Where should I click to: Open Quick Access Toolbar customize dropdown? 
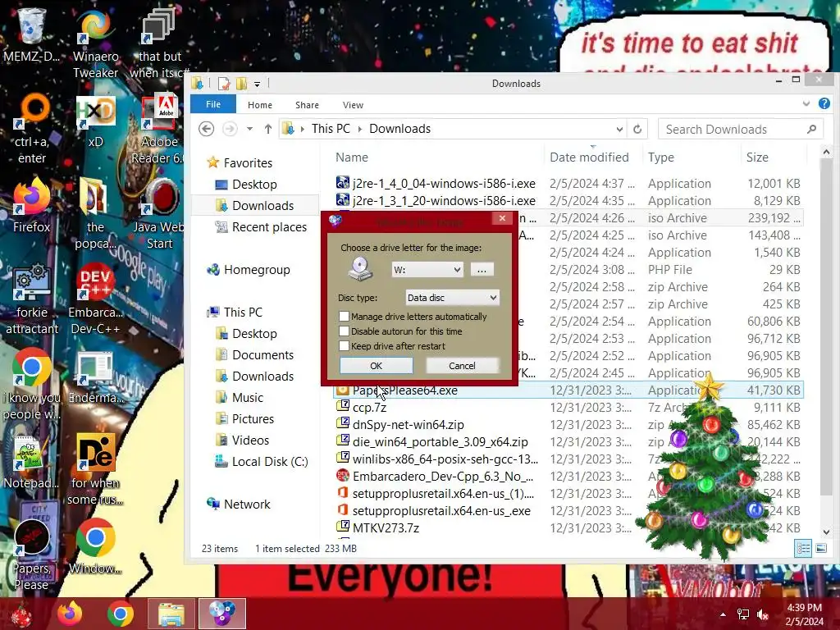pyautogui.click(x=257, y=84)
